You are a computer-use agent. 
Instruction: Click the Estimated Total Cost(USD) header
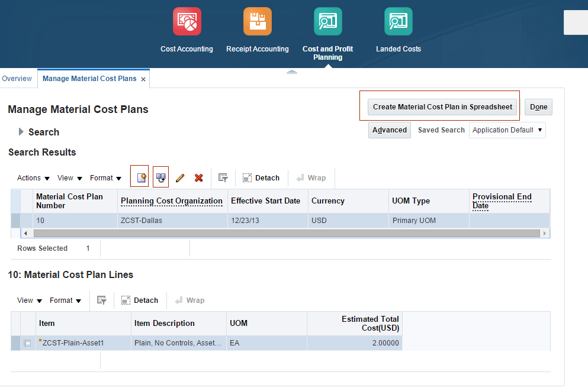click(354, 324)
